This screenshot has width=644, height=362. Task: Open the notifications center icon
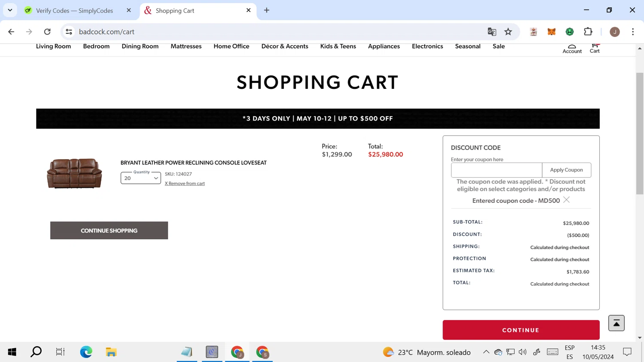[x=627, y=352]
